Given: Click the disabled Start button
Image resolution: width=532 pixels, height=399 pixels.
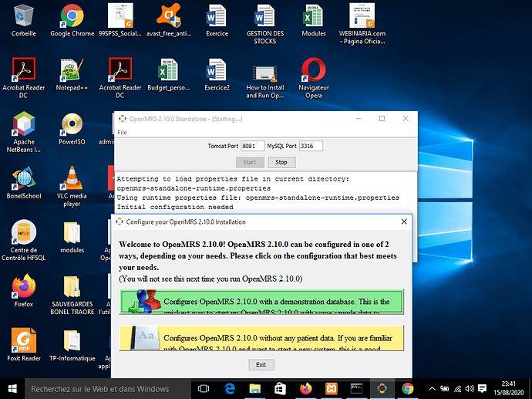Looking at the screenshot, I should [x=250, y=162].
